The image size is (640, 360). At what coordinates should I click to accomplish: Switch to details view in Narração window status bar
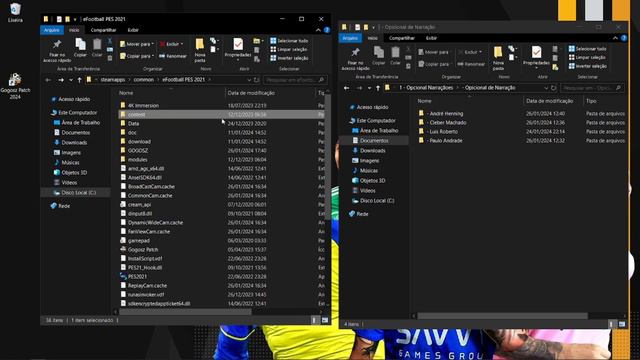coord(611,324)
